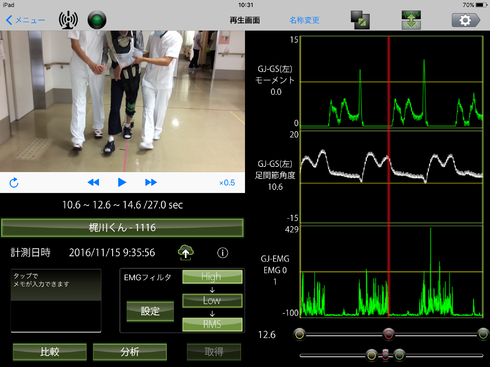Tap the EMGフィルタ label
This screenshot has width=490, height=367.
click(x=148, y=277)
